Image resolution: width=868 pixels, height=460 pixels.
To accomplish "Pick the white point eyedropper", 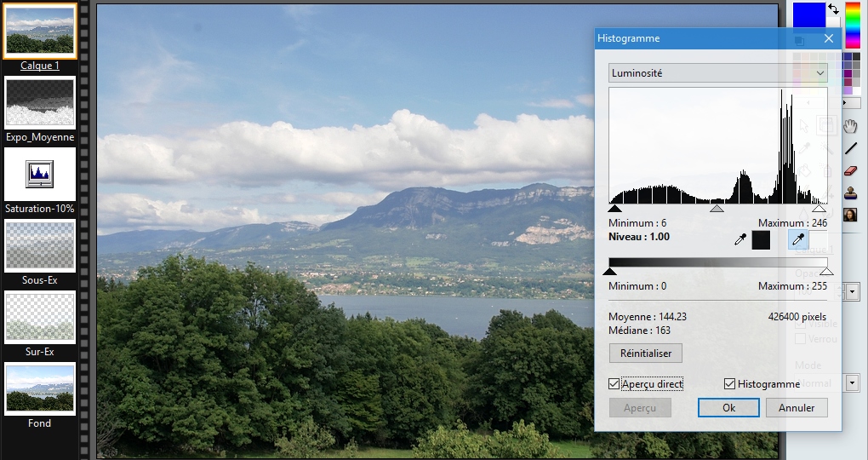I will (797, 239).
